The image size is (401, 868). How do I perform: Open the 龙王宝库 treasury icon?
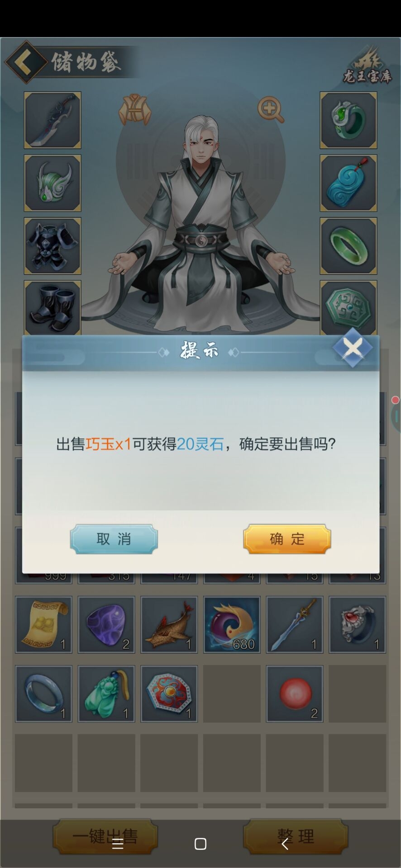coord(367,66)
